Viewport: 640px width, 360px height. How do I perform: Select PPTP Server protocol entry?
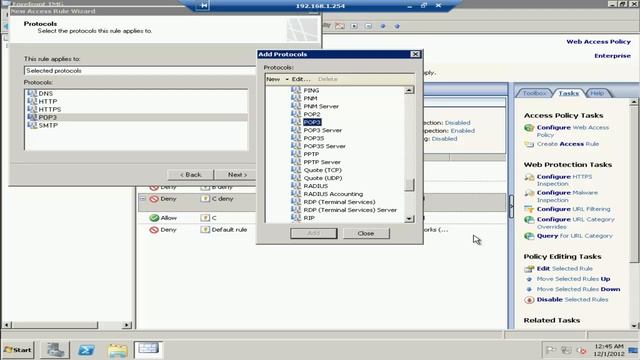pos(322,162)
